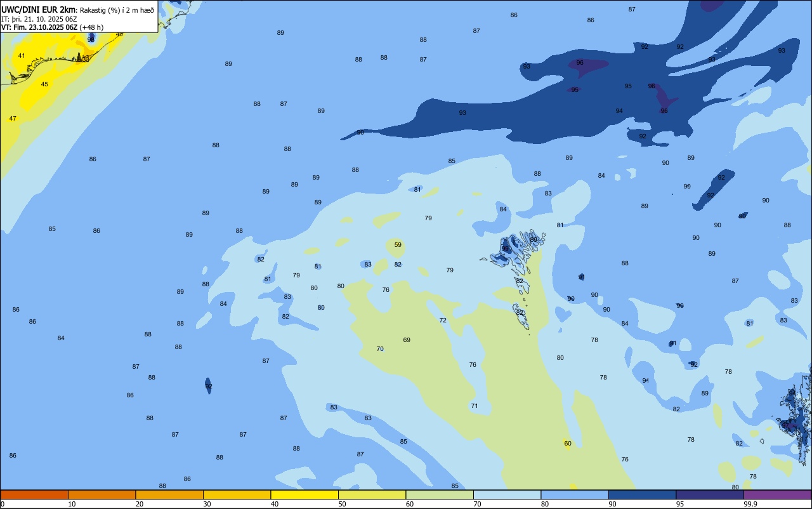Click the humidity value '71' on the map
This screenshot has height=509, width=812.
(474, 406)
